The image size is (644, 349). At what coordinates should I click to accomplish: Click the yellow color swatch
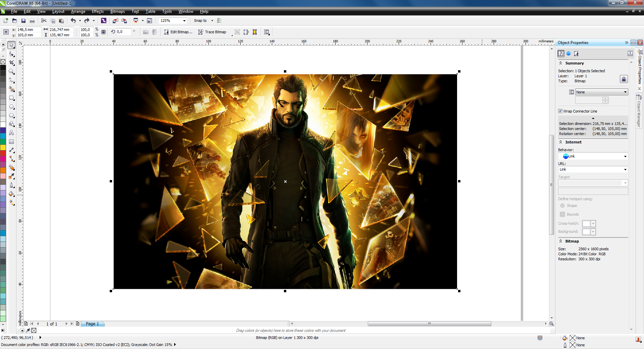(3, 147)
